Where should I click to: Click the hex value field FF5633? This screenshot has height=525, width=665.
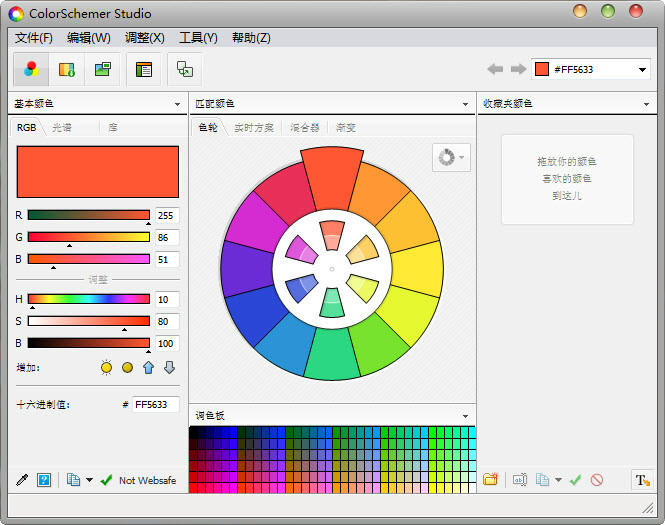[x=156, y=405]
